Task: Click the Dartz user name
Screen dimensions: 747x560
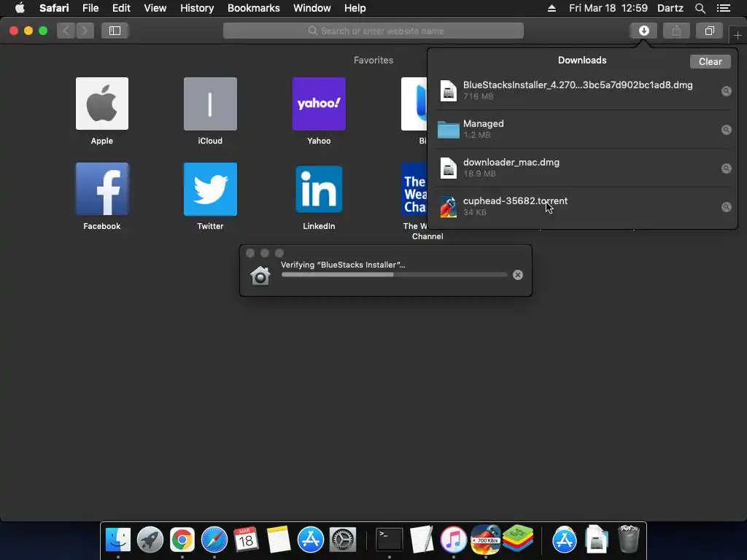Action: (x=670, y=8)
